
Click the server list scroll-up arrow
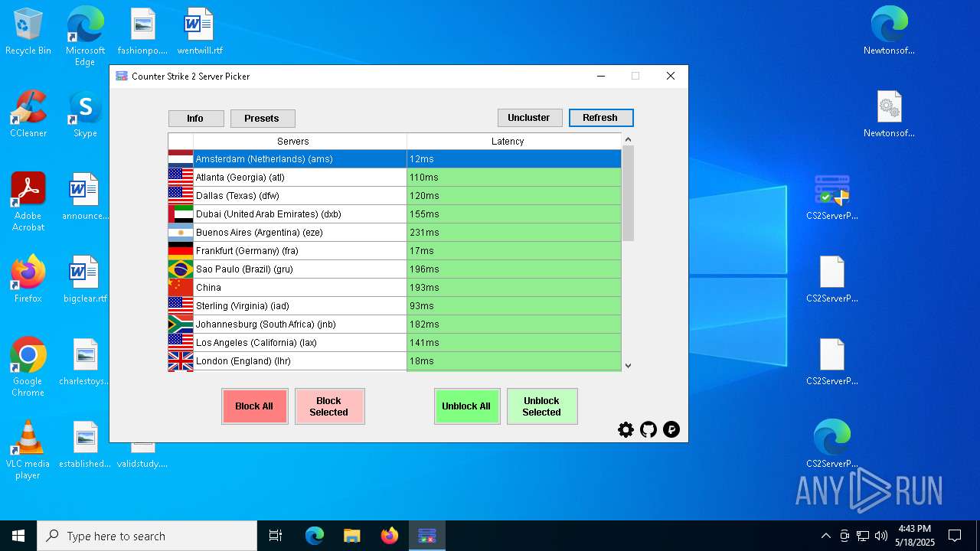(628, 139)
